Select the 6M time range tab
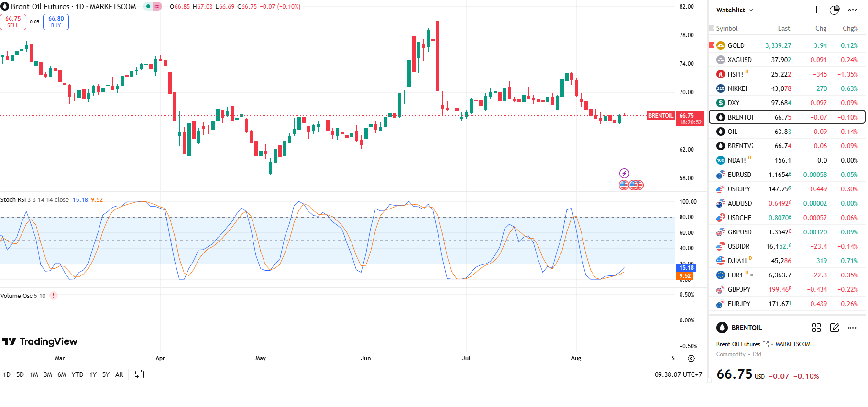Screen dimensions: 868x407 (62, 374)
